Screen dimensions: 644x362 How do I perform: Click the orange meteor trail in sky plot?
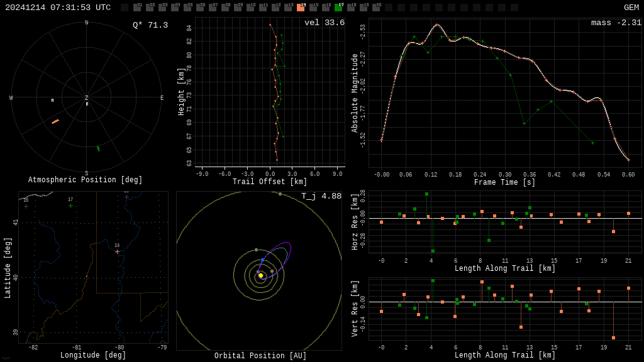(x=55, y=121)
